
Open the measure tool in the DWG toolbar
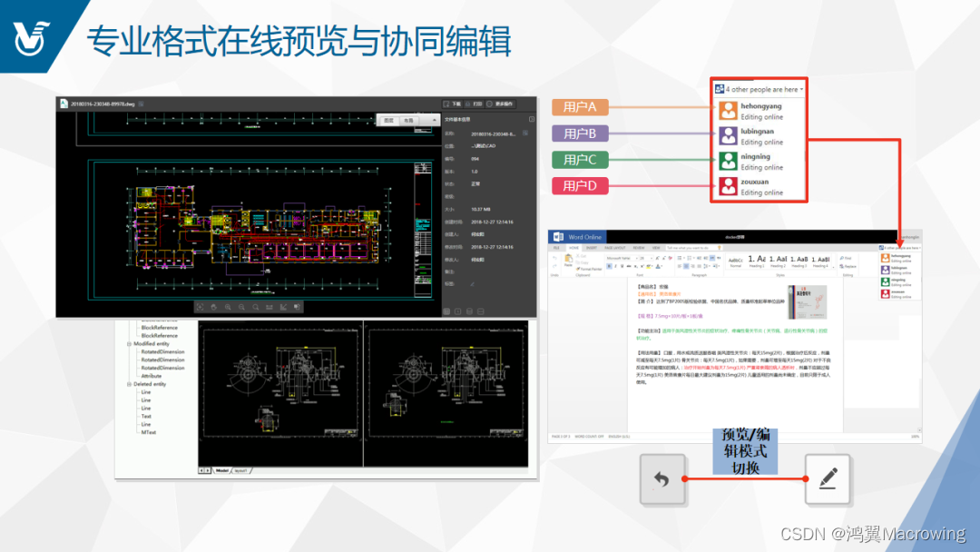(x=269, y=307)
